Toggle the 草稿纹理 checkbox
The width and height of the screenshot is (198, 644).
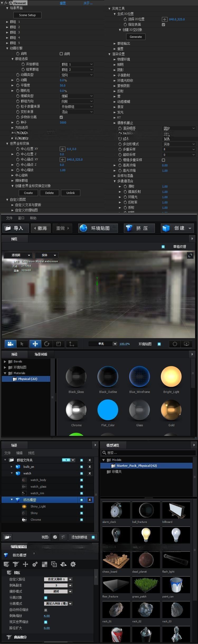(x=163, y=247)
